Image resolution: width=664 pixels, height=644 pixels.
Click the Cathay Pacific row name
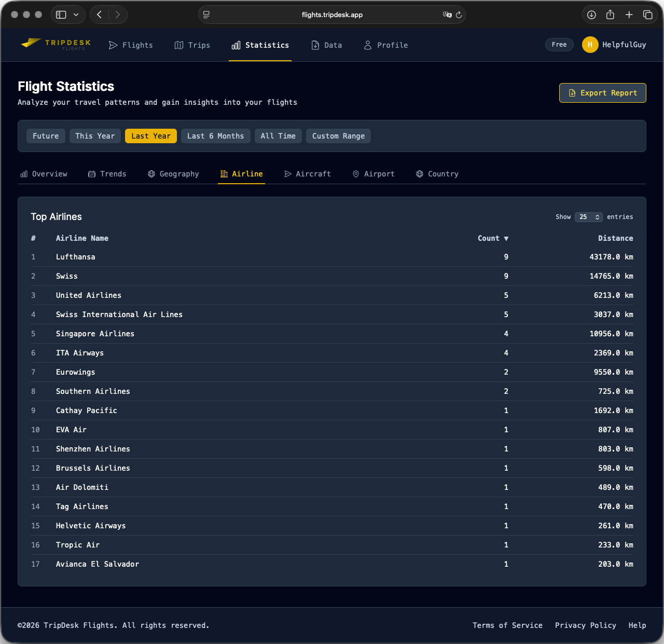pos(87,410)
